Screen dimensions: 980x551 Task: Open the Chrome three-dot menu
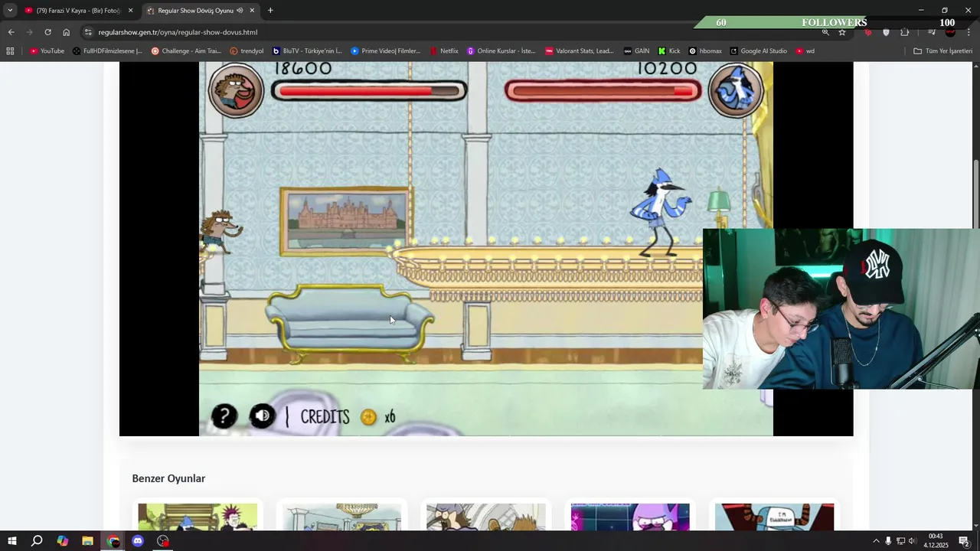(969, 32)
